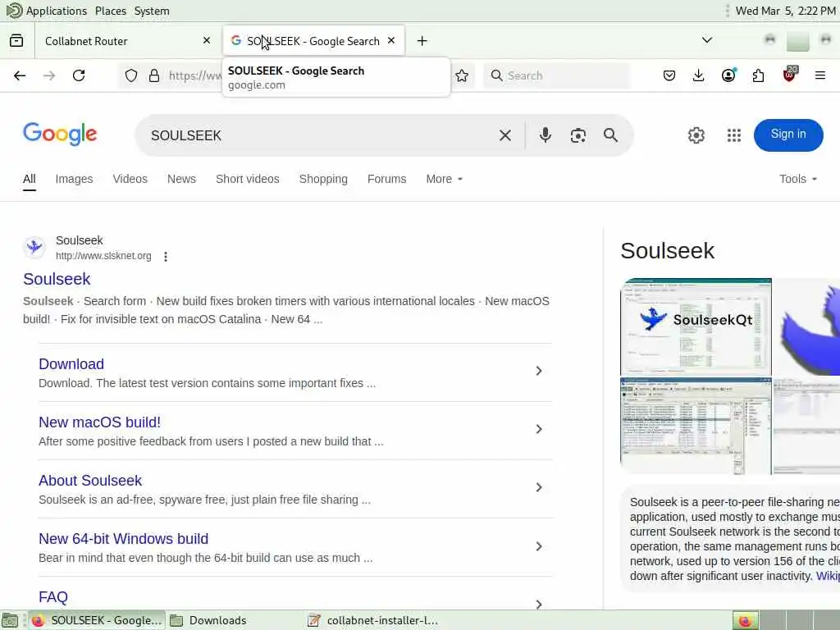Select the Forums results tab
840x630 pixels.
pyautogui.click(x=387, y=179)
